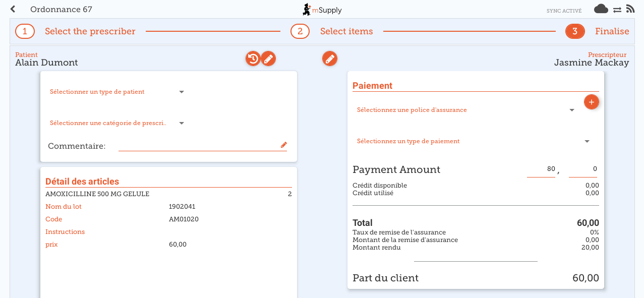Click the back arrow beside Ordonnance 67
This screenshot has height=298, width=644.
[13, 9]
